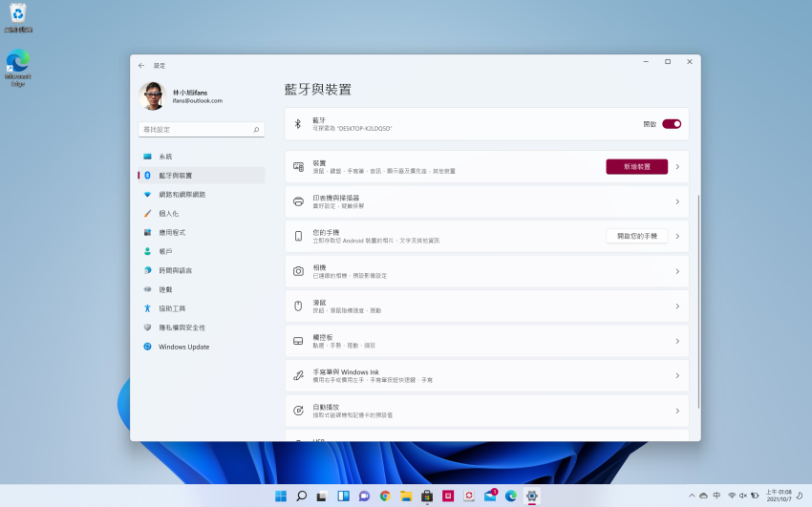Screen dimensions: 812x507
Task: Click the volume muted icon in system tray
Action: pyautogui.click(x=743, y=496)
